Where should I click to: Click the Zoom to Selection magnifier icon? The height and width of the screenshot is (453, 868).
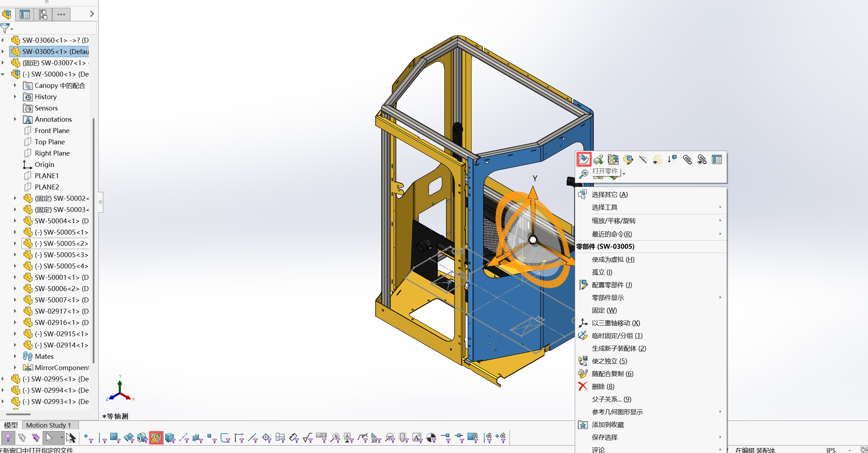584,174
